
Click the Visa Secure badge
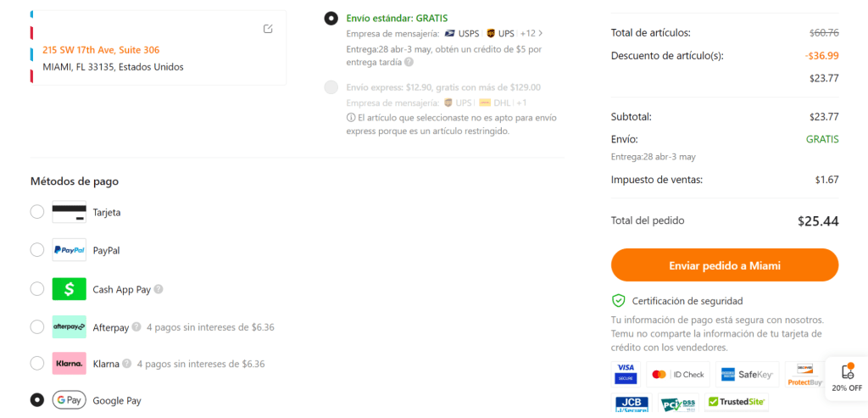click(x=626, y=374)
